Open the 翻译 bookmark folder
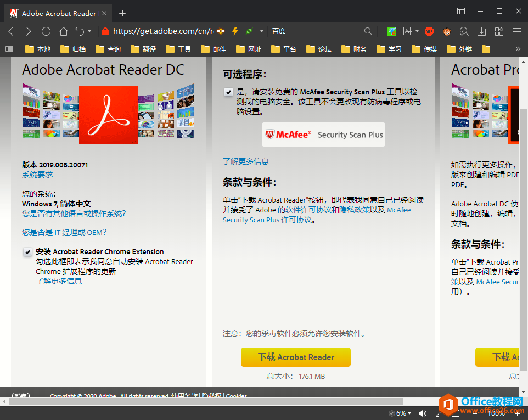Image resolution: width=528 pixels, height=420 pixels. point(143,49)
